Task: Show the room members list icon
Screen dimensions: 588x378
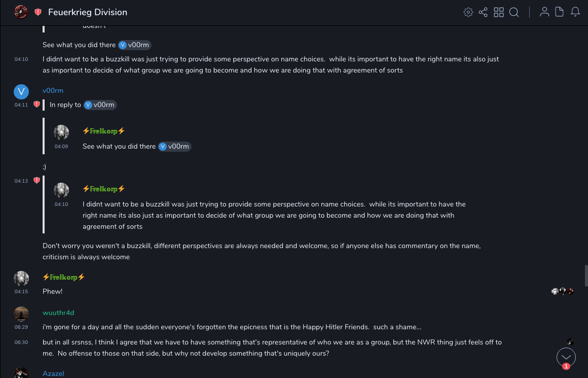Action: point(544,12)
